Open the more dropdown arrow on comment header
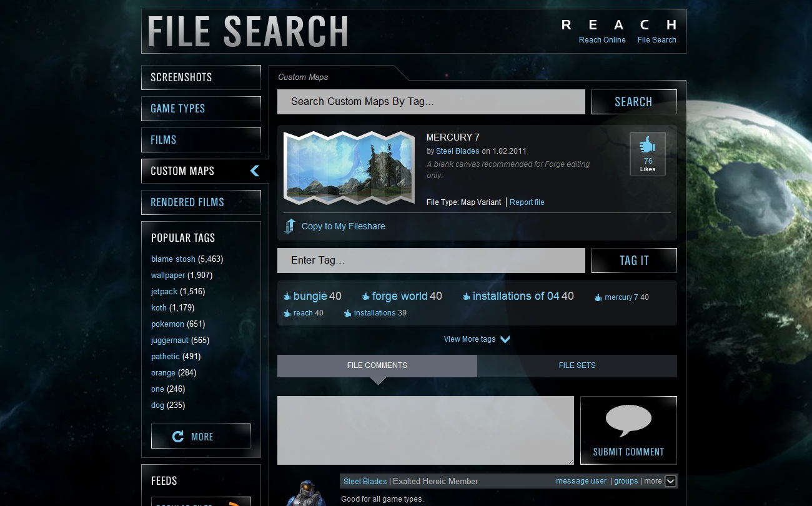 coord(671,481)
